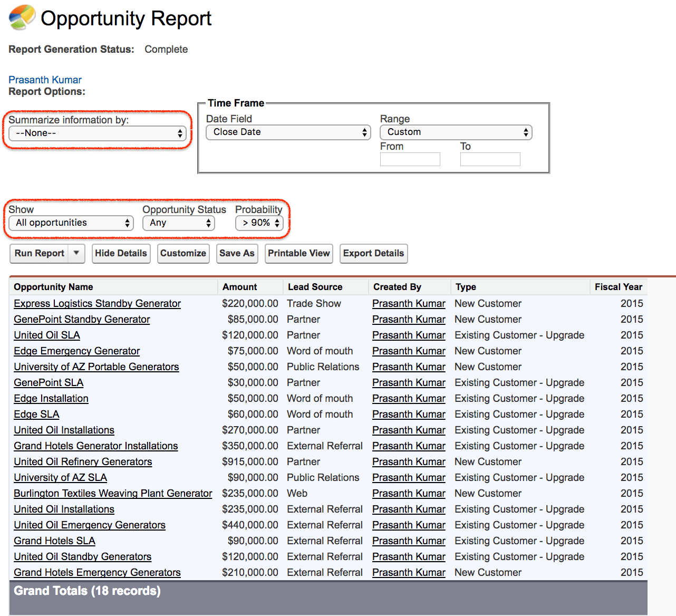
Task: Select Grand Totals (18 records) text
Action: [87, 591]
